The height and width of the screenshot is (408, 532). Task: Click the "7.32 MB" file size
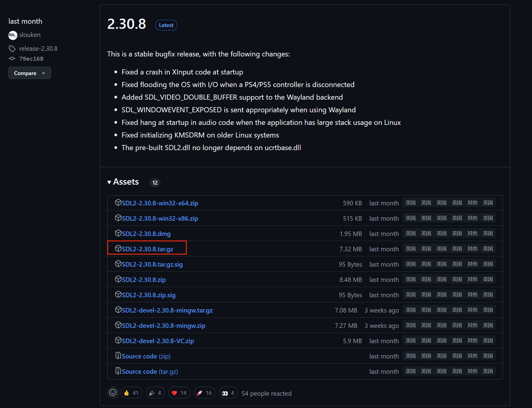[351, 249]
